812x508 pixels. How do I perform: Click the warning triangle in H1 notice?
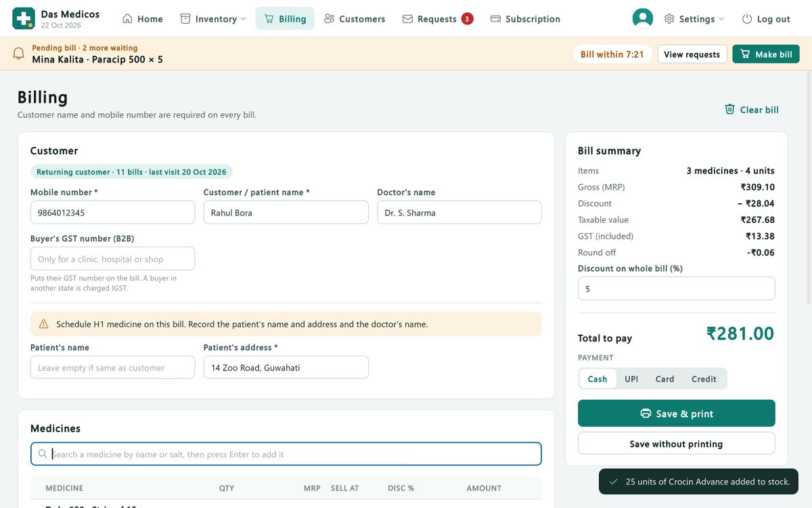[43, 324]
